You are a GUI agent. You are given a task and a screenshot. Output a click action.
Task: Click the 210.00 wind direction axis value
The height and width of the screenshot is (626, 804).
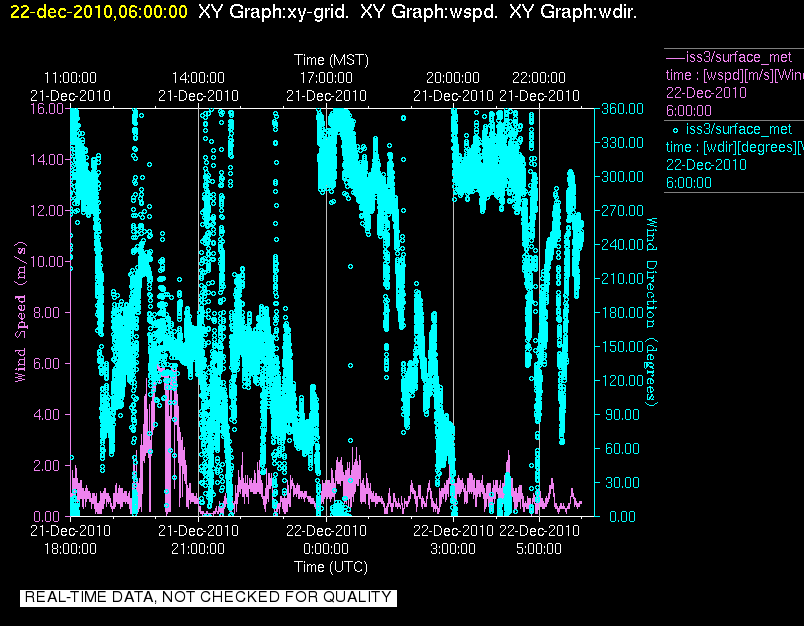click(622, 278)
